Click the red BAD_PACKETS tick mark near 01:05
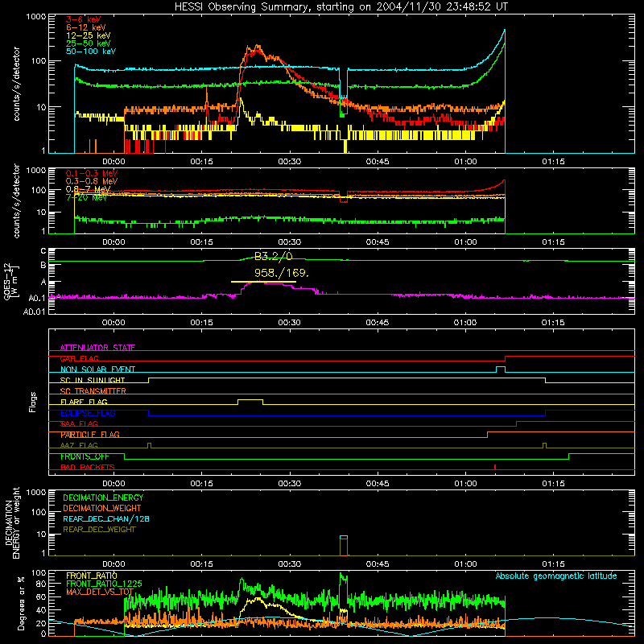 [x=495, y=467]
